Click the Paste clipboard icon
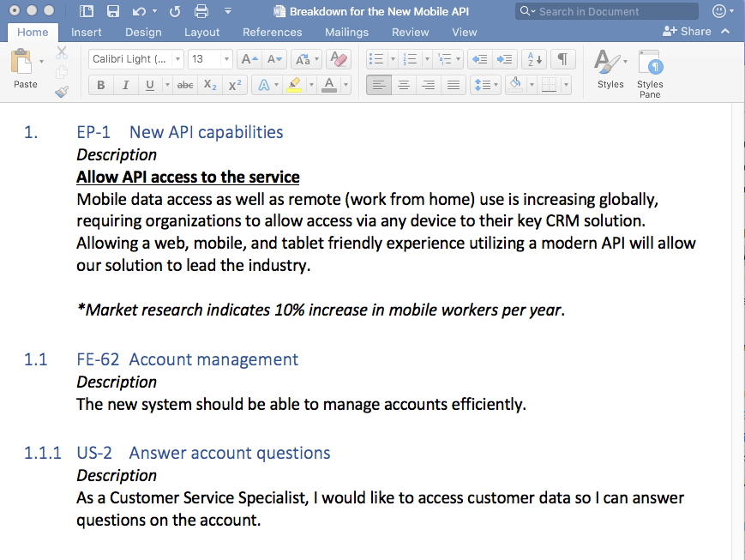This screenshot has height=560, width=745. [21, 62]
